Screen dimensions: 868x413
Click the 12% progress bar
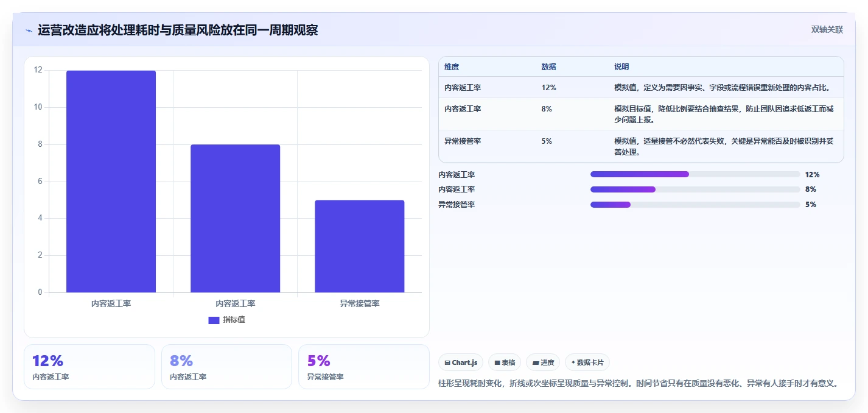point(695,174)
